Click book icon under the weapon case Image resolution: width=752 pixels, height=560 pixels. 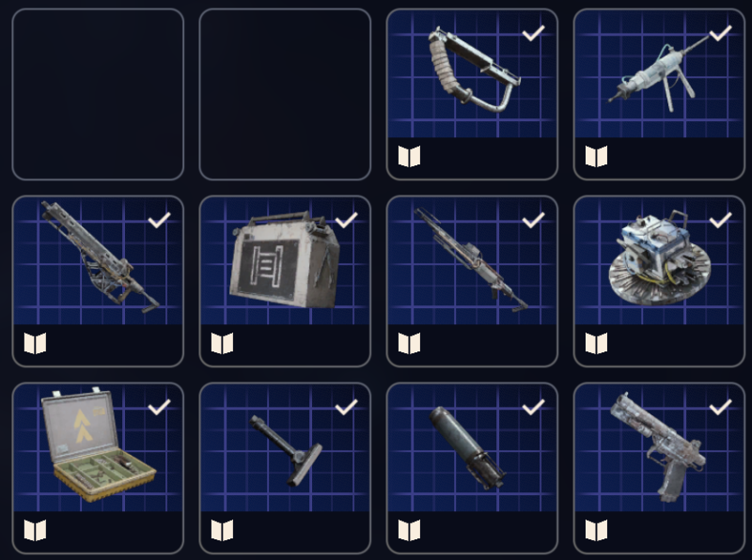click(x=35, y=530)
